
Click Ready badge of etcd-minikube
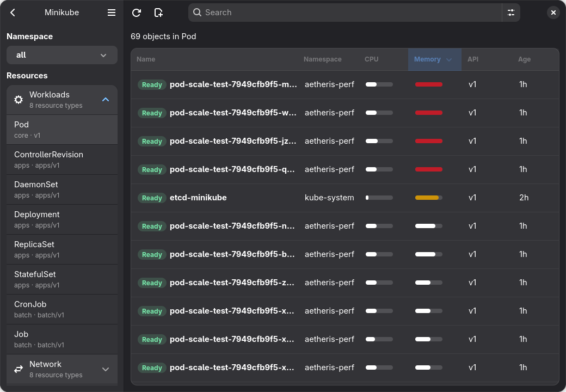tap(152, 198)
